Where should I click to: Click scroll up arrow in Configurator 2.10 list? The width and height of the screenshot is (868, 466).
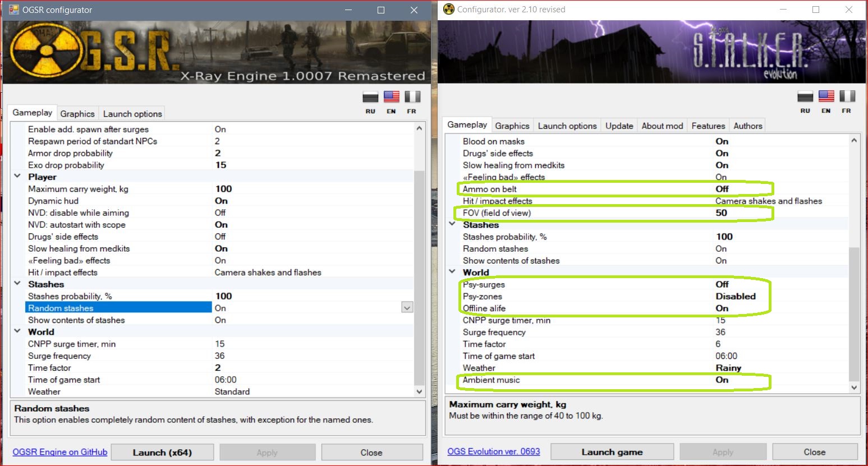854,140
